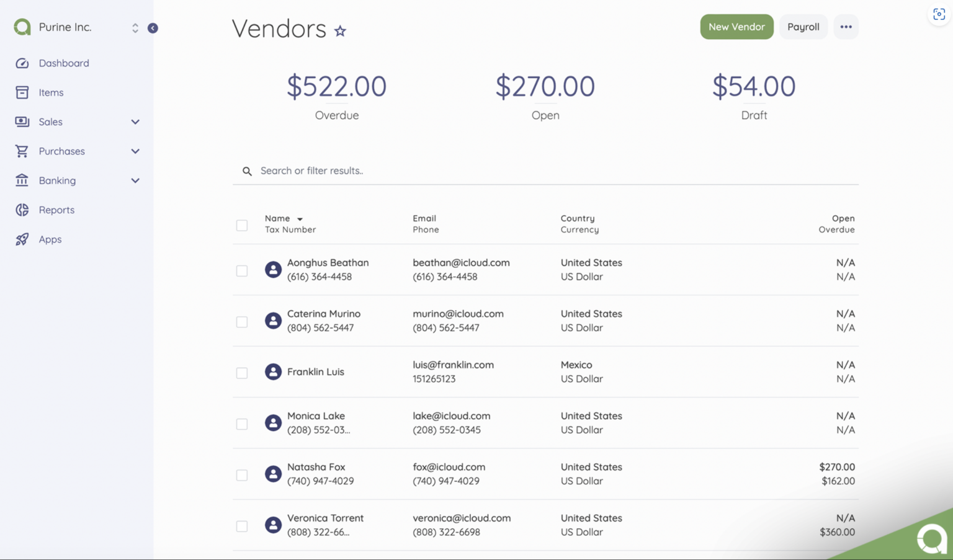Open the Reports section
The width and height of the screenshot is (953, 560).
click(56, 210)
